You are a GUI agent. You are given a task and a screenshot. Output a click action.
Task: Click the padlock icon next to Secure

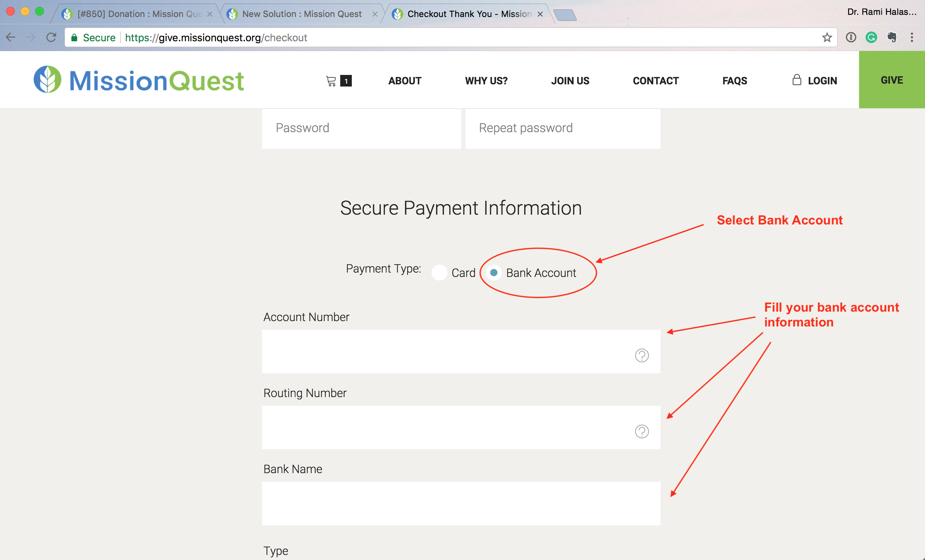click(x=74, y=38)
